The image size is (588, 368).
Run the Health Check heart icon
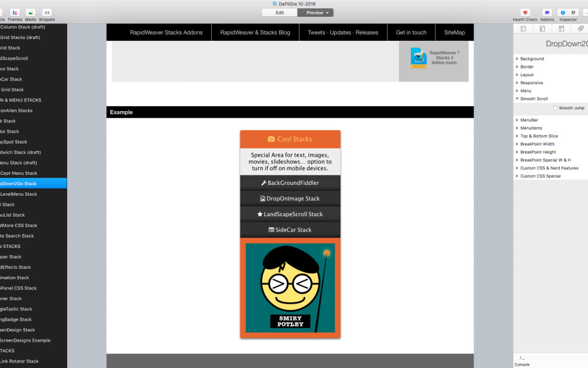pyautogui.click(x=525, y=13)
